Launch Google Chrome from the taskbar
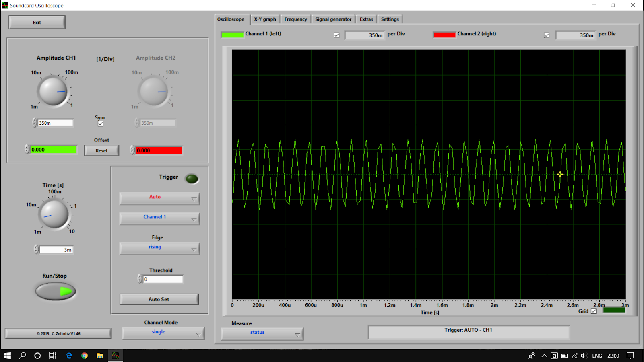 click(84, 355)
